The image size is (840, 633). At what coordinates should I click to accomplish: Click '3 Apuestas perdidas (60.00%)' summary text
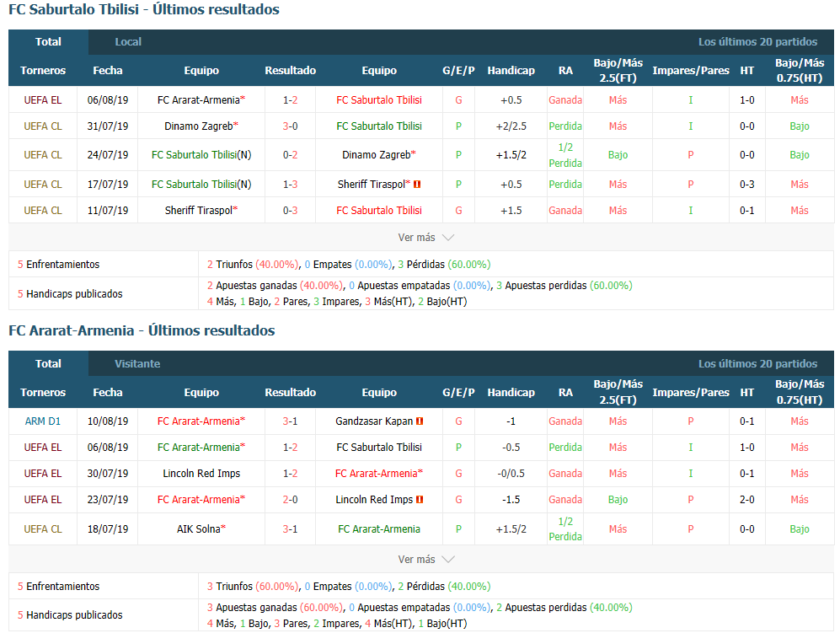click(564, 286)
